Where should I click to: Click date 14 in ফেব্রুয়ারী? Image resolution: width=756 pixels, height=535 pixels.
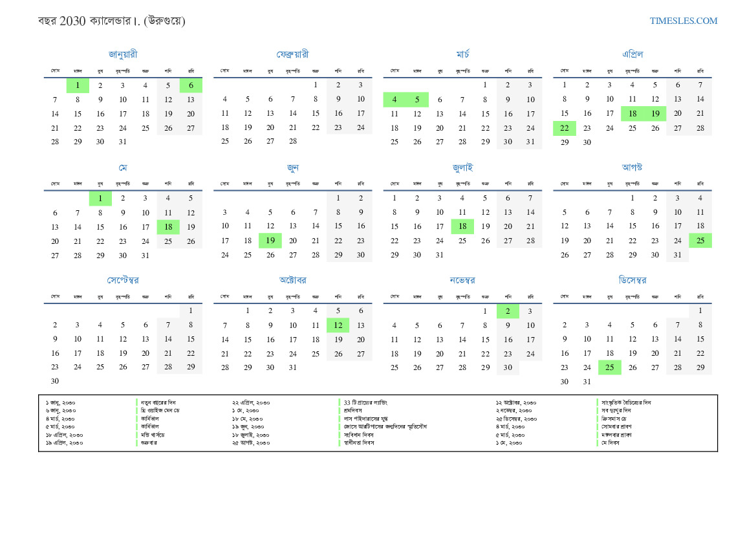tap(293, 113)
